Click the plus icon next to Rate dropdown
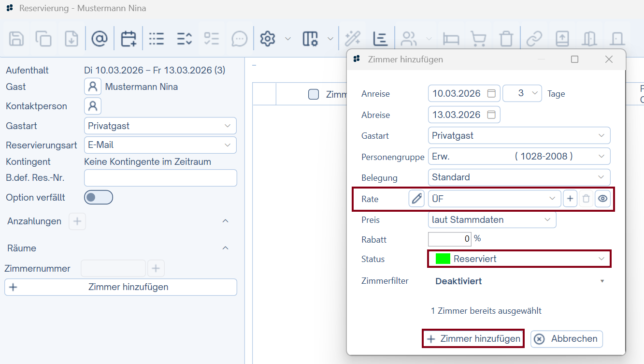Viewport: 644px width, 364px height. coord(570,199)
